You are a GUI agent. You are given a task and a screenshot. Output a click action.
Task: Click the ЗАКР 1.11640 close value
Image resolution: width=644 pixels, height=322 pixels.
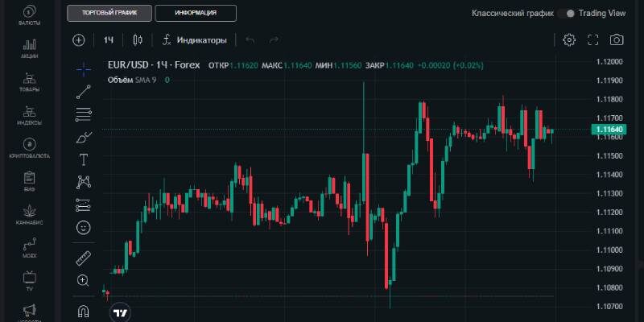390,65
